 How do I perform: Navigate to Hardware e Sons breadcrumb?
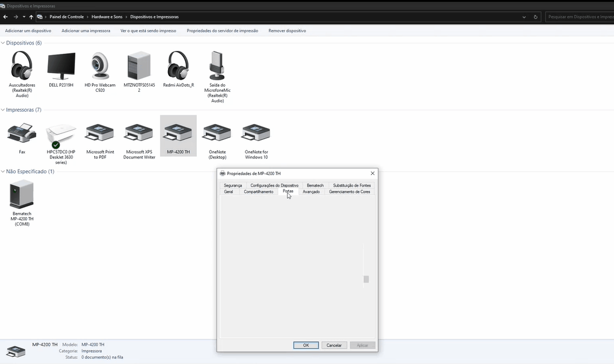click(107, 17)
